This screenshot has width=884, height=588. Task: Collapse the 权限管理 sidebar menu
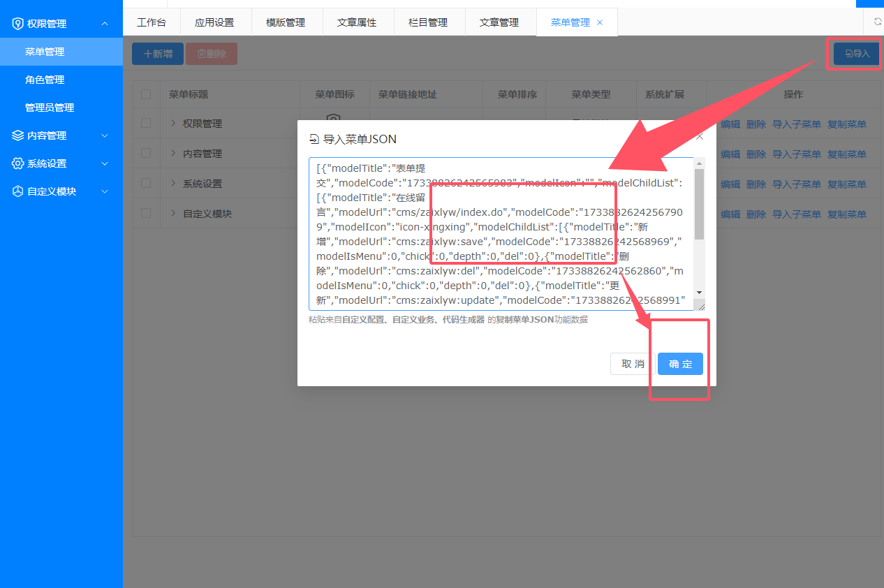pyautogui.click(x=105, y=24)
